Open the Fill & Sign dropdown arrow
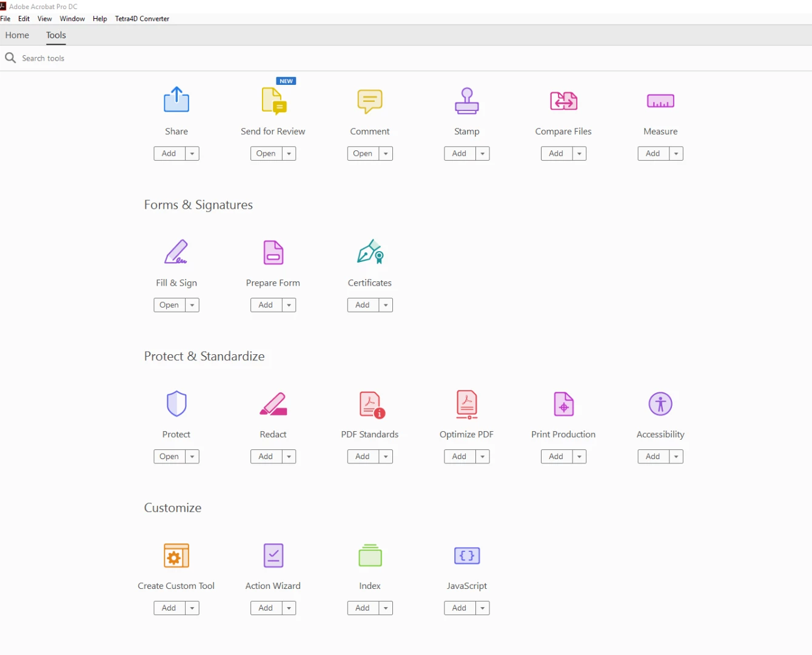 coord(192,305)
